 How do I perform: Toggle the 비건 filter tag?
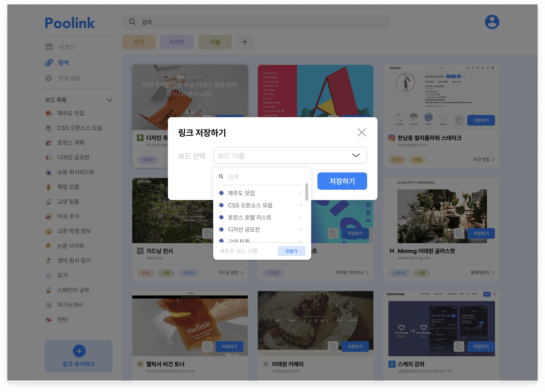[139, 42]
